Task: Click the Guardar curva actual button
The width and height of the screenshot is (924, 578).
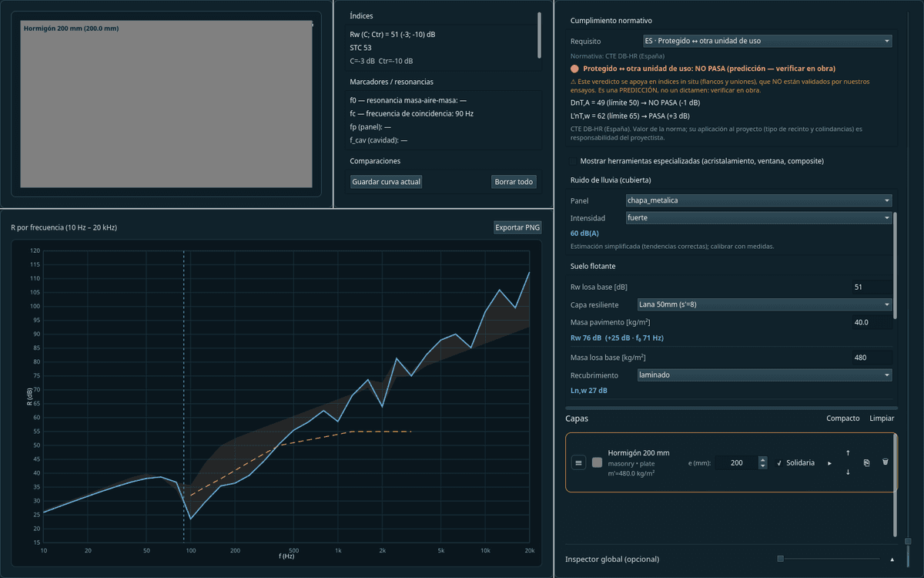Action: (x=387, y=182)
